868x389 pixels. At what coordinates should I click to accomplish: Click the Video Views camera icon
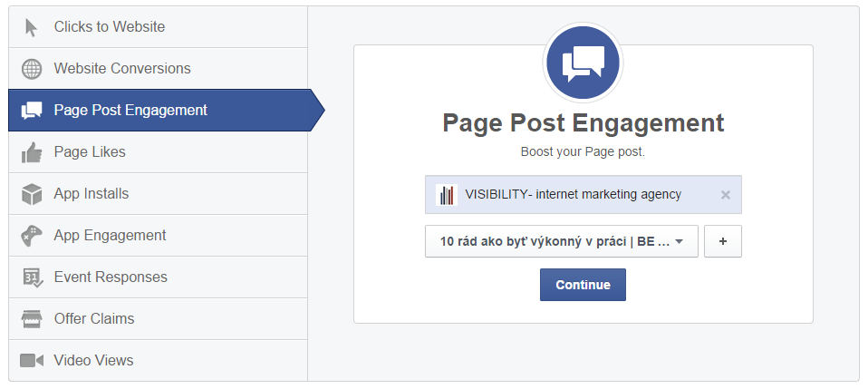tap(32, 361)
